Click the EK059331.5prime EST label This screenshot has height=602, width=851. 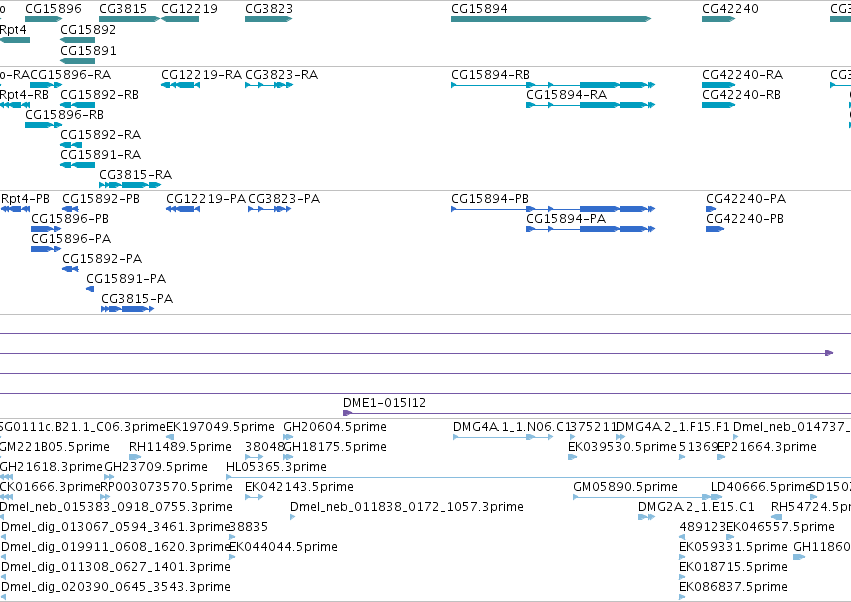[733, 547]
